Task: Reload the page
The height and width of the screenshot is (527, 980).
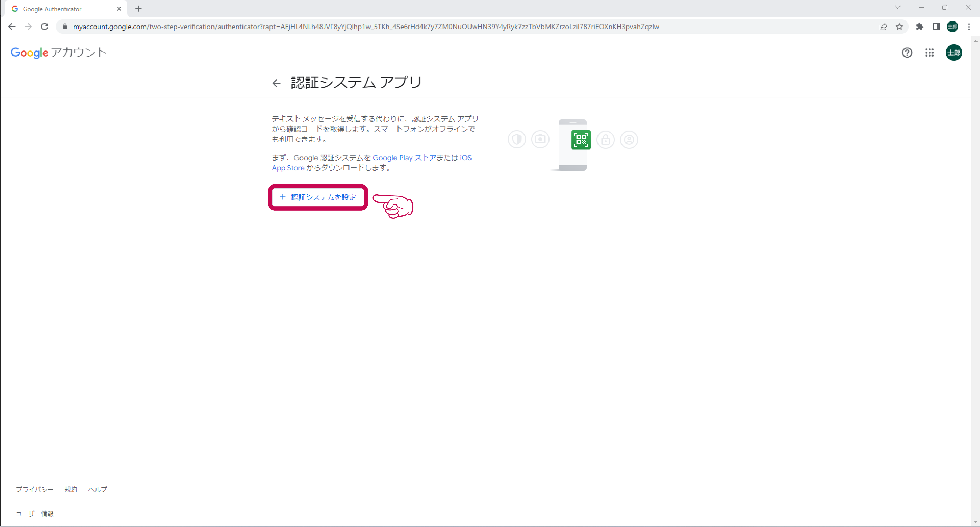Action: coord(45,27)
